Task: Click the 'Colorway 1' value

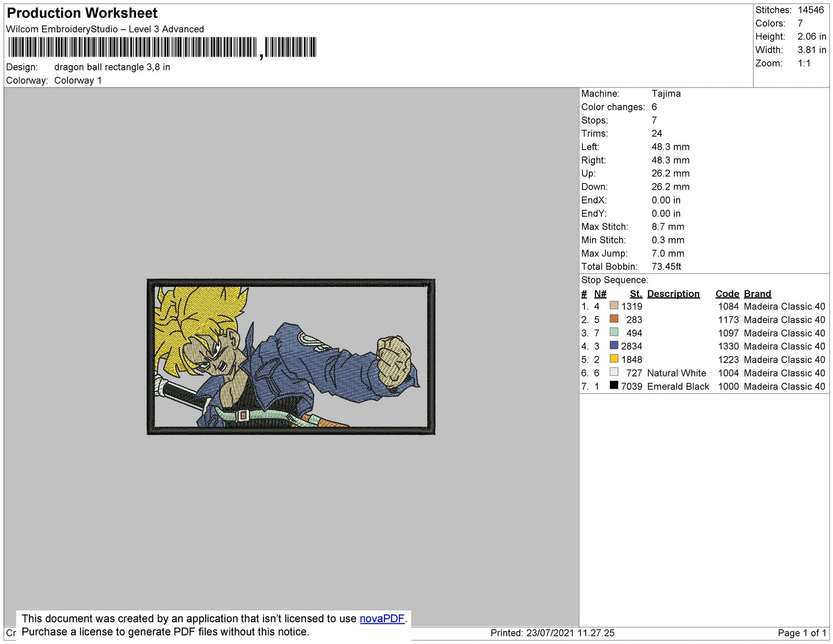Action: click(x=78, y=80)
